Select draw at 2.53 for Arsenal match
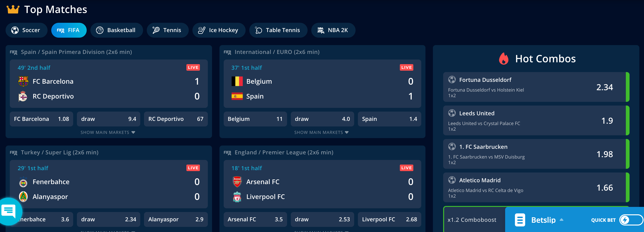 pos(322,219)
